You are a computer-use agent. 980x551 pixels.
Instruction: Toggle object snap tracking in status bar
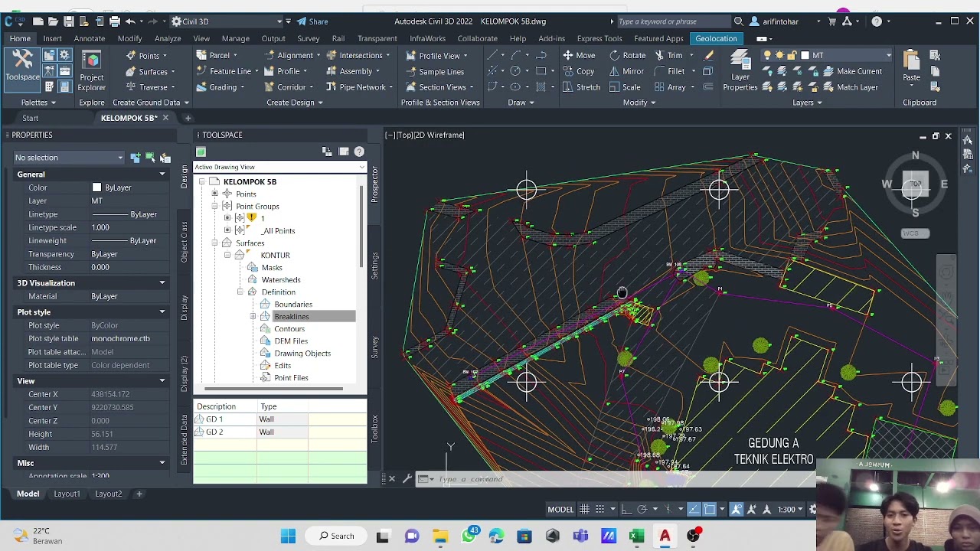(694, 509)
